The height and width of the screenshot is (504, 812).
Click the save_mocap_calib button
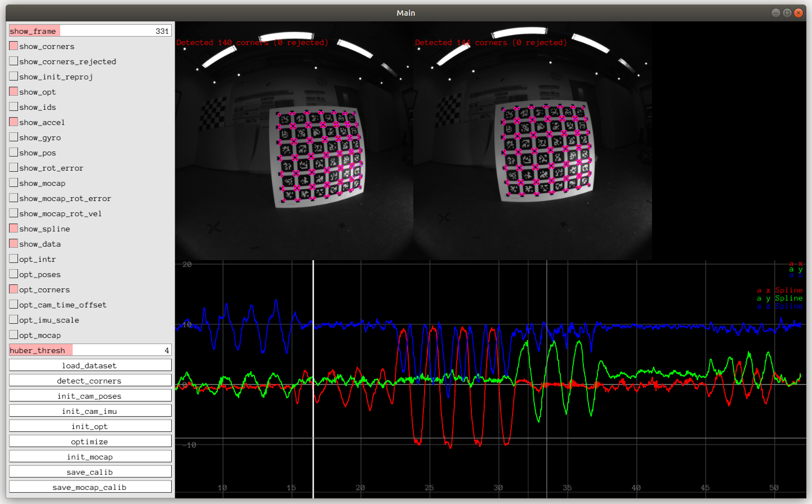coord(90,487)
